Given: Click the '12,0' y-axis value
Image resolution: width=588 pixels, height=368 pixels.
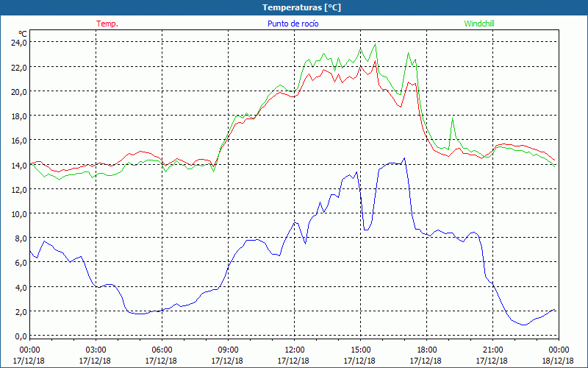Looking at the screenshot, I should pos(19,190).
